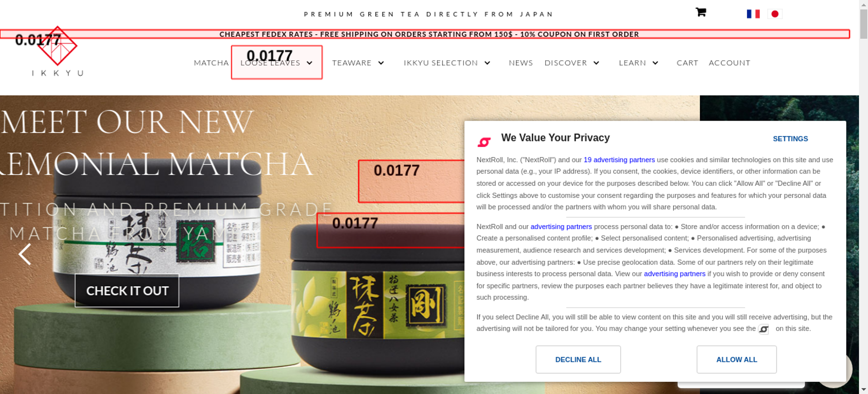This screenshot has width=868, height=394.
Task: Expand the Teaware menu chevron
Action: click(x=381, y=63)
